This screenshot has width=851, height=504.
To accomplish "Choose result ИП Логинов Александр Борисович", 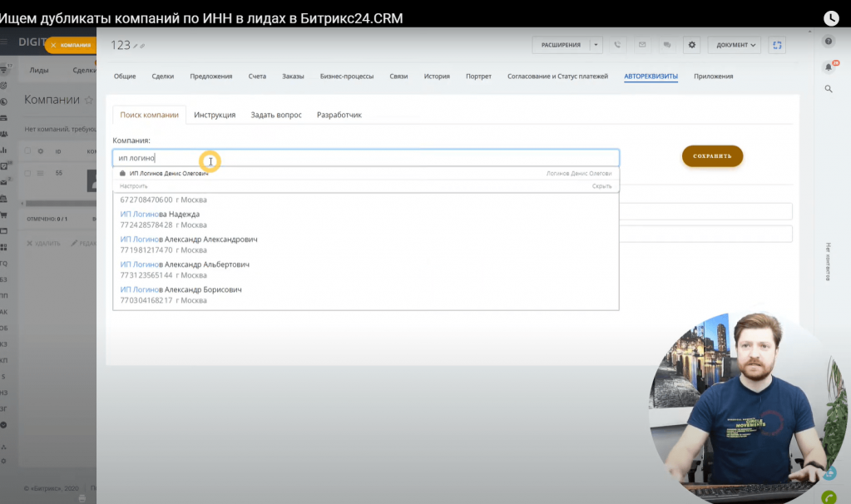I will [x=366, y=294].
